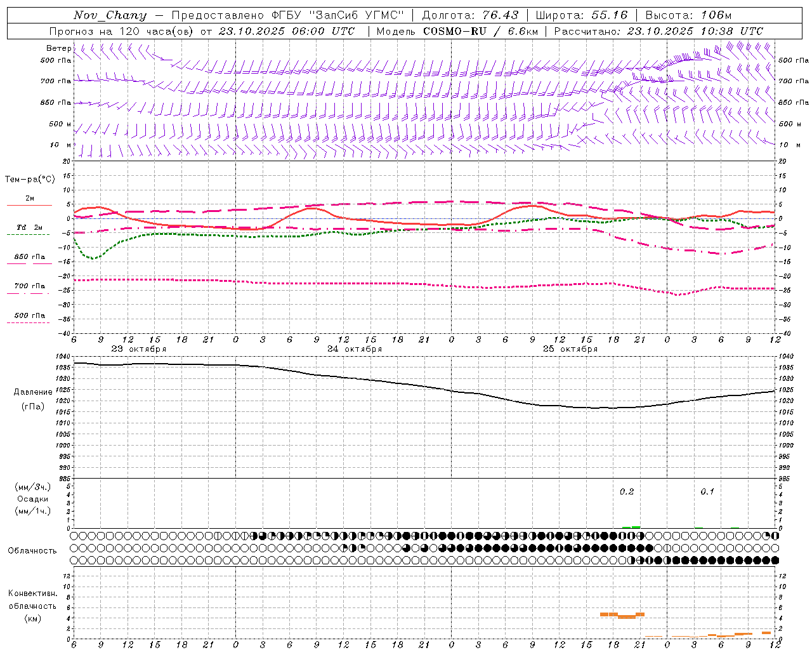
Task: Click "700 гПа" in the temperature legend
Action: pyautogui.click(x=30, y=286)
